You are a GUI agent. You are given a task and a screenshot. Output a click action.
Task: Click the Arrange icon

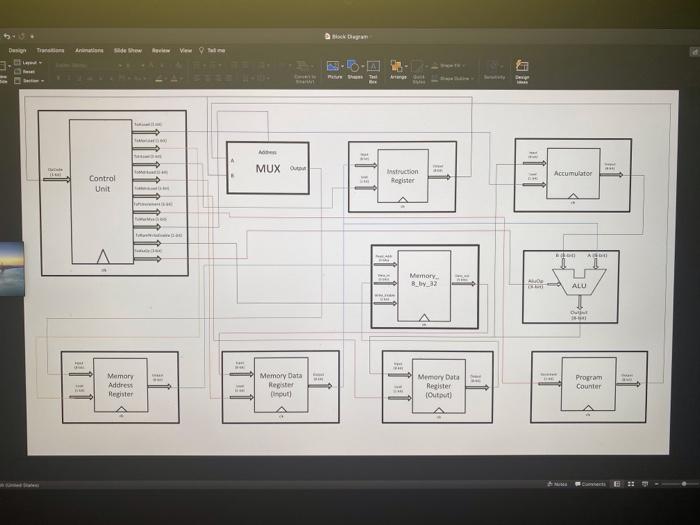click(396, 66)
